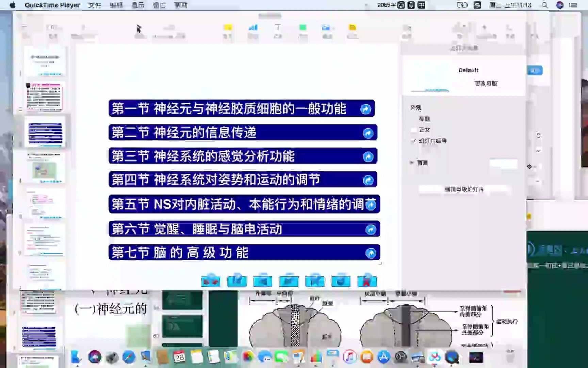Click the Spotlight search magnifier icon
Image resolution: width=588 pixels, height=368 pixels.
point(545,5)
